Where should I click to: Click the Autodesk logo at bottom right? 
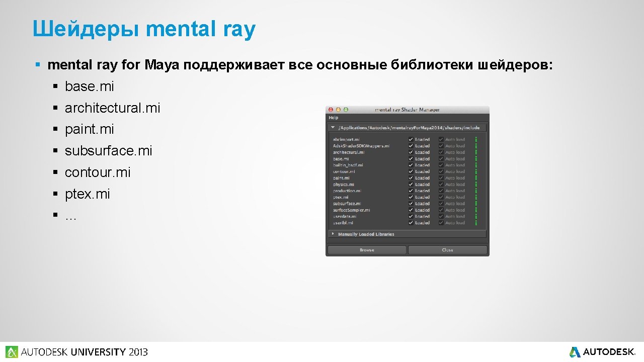point(602,352)
